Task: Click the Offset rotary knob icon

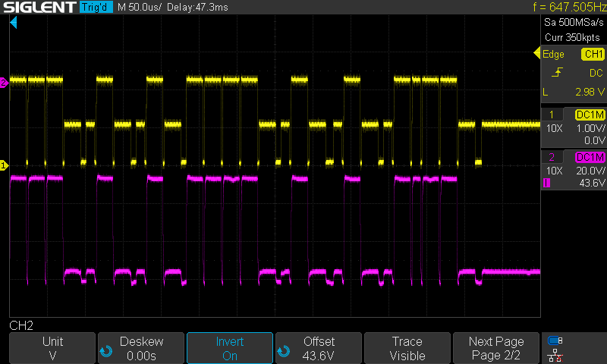Action: tap(283, 351)
